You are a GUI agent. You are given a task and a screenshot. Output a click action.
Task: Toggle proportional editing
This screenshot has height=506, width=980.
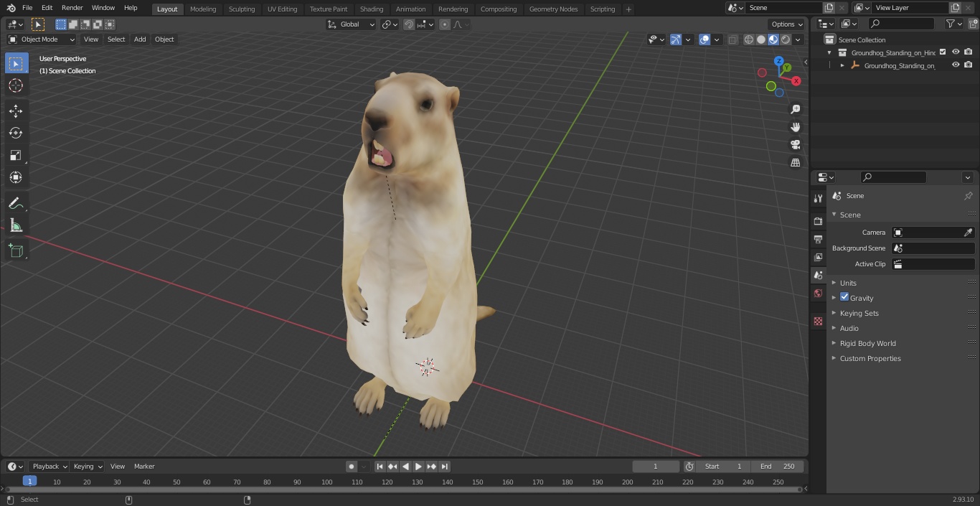tap(445, 24)
